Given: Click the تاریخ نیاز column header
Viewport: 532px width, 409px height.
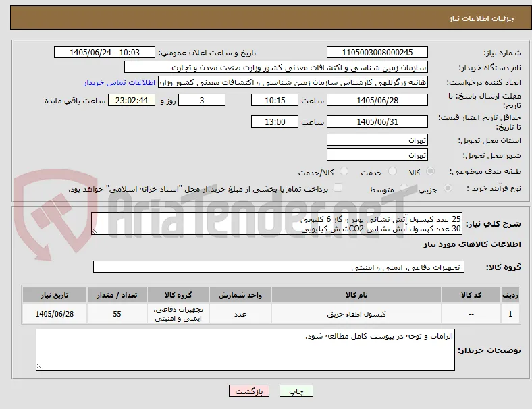Looking at the screenshot, I should pos(55,295).
